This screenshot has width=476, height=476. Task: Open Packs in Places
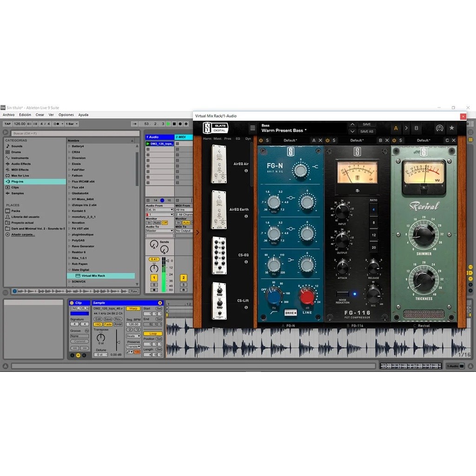[x=15, y=211]
